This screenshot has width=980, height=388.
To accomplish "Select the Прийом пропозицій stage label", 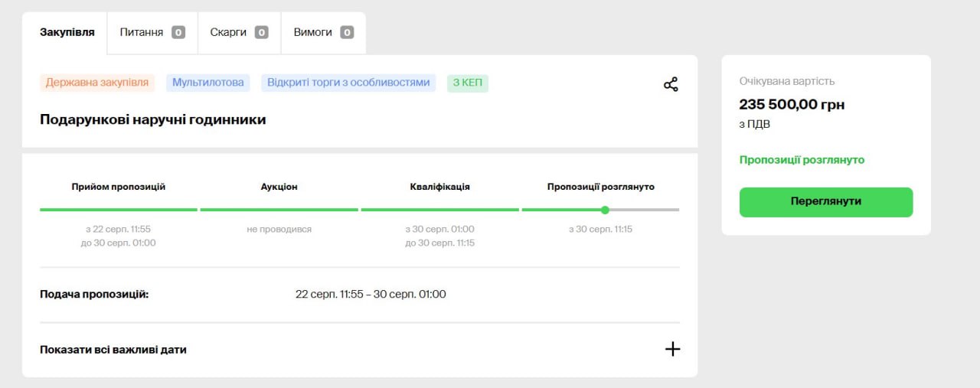I will point(119,187).
